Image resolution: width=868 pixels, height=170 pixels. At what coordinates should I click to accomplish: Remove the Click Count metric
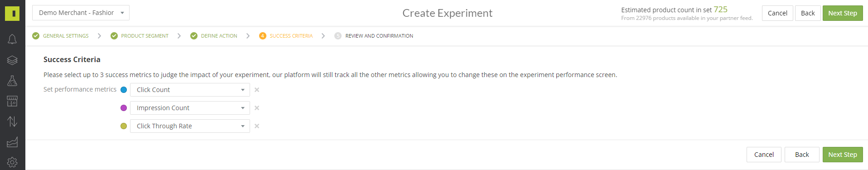pos(257,90)
